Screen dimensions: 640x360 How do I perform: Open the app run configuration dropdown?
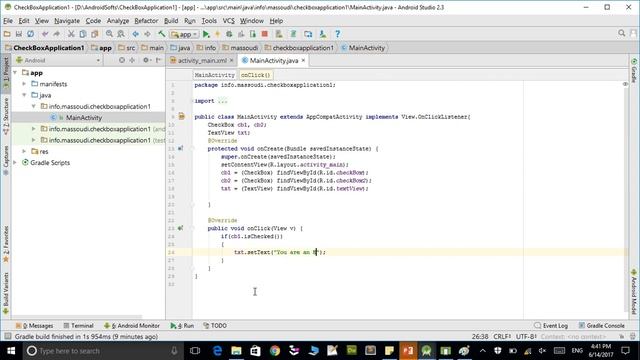pos(184,34)
